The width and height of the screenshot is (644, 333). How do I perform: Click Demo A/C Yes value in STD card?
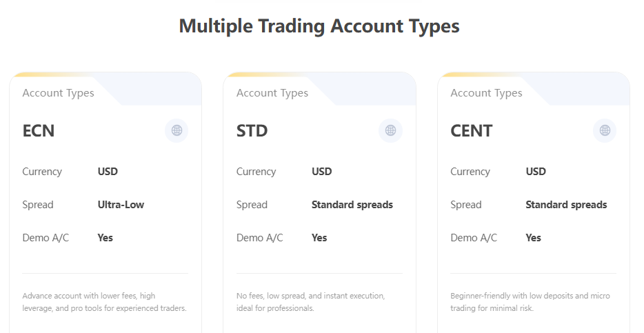pos(319,238)
